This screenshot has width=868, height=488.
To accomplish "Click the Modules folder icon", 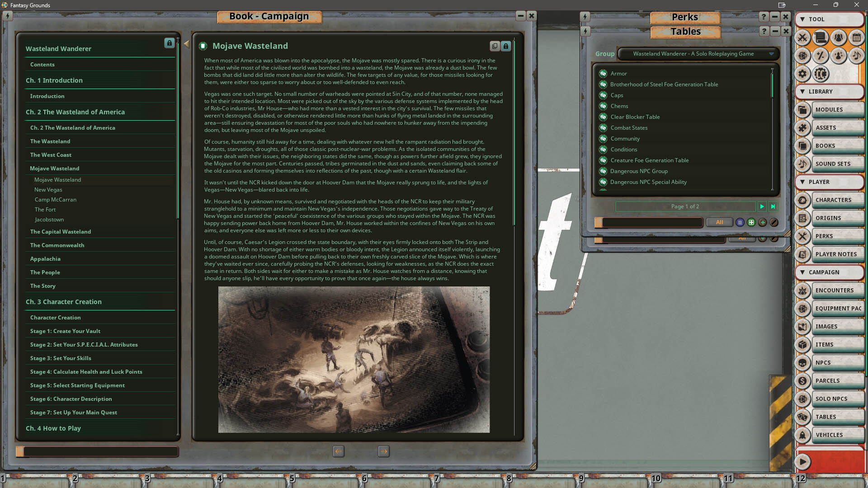I will point(802,109).
